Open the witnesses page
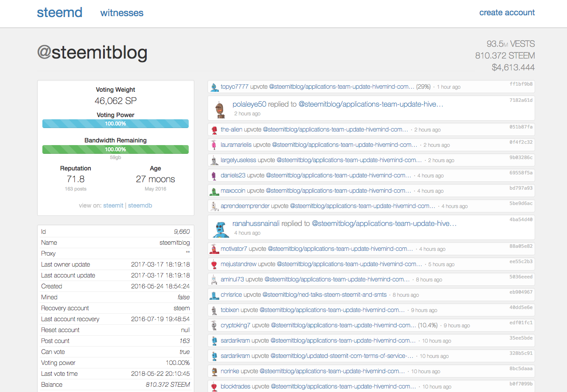The width and height of the screenshot is (567, 392). pyautogui.click(x=122, y=13)
